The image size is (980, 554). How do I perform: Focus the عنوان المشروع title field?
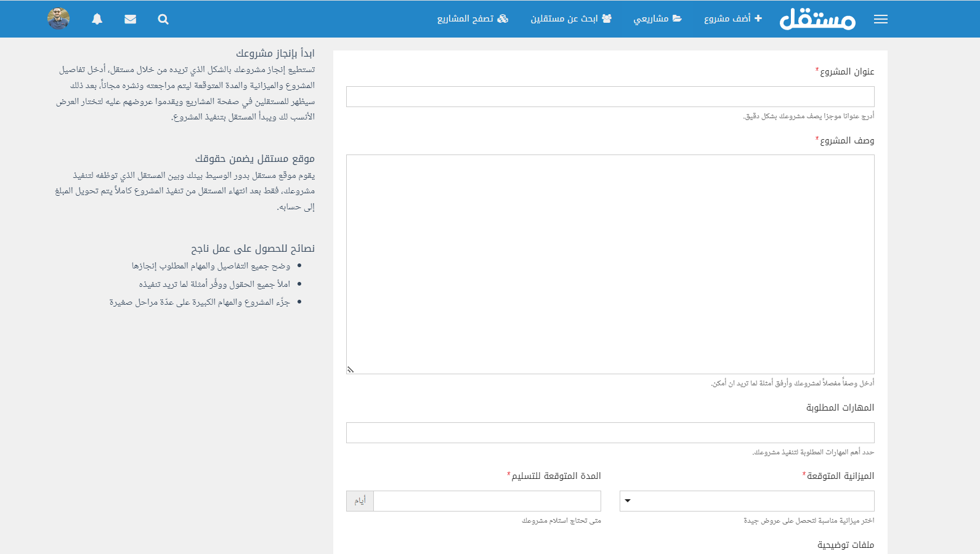click(x=610, y=97)
